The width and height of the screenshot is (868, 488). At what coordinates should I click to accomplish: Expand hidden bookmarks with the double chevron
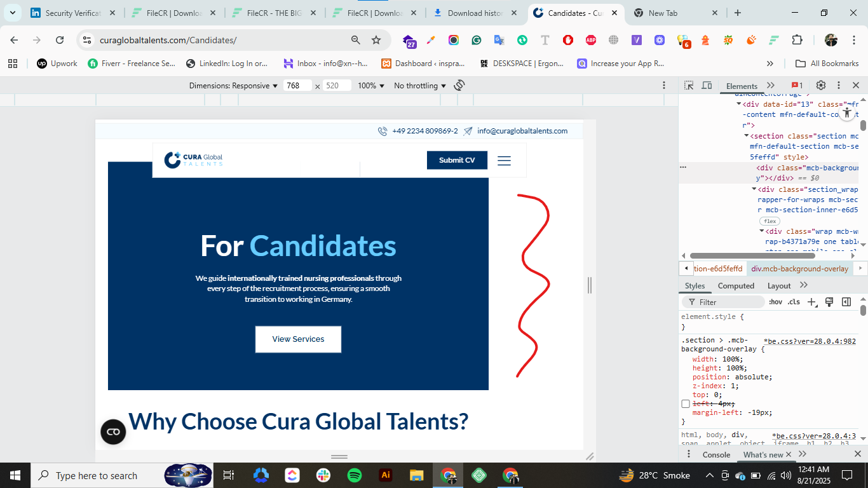(770, 64)
